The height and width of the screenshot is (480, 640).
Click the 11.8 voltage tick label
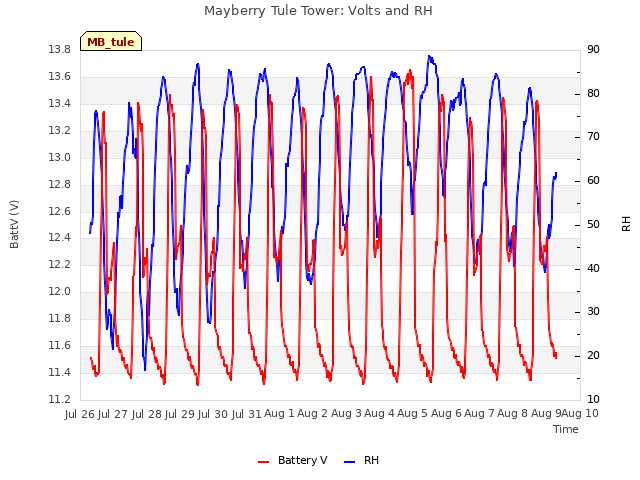[x=60, y=318]
